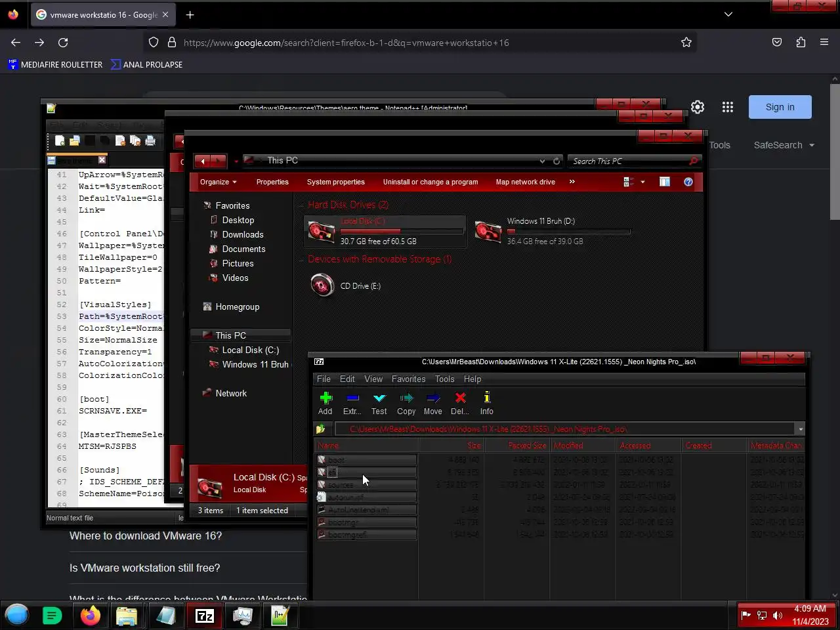Click the 7-Zip Test button
This screenshot has width=840, height=630.
[379, 404]
